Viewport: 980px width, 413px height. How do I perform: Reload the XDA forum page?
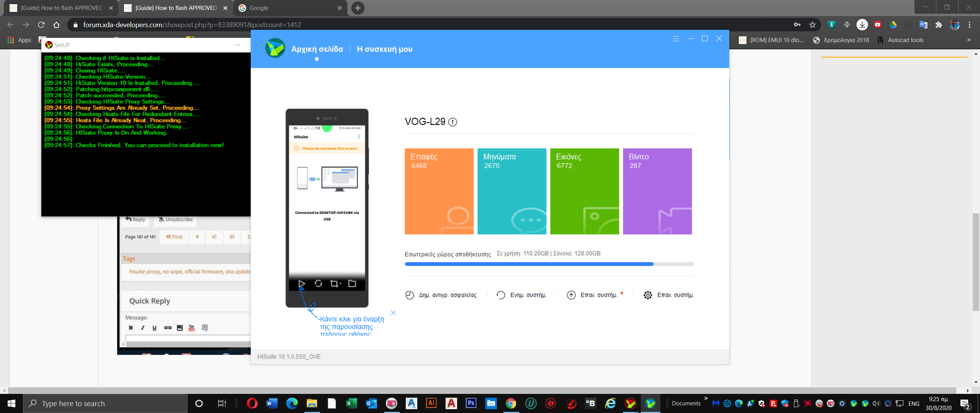click(41, 25)
